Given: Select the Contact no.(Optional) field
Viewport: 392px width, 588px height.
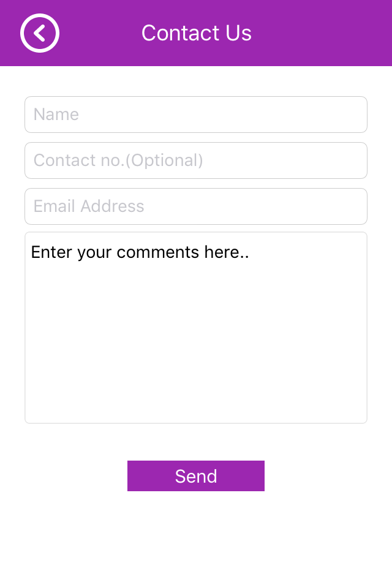Looking at the screenshot, I should [196, 160].
